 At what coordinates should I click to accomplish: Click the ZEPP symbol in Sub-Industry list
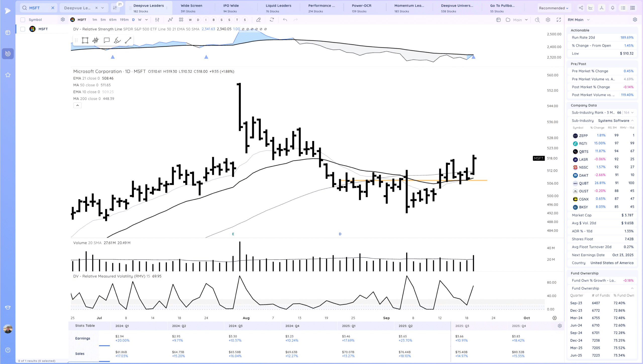[x=583, y=136]
